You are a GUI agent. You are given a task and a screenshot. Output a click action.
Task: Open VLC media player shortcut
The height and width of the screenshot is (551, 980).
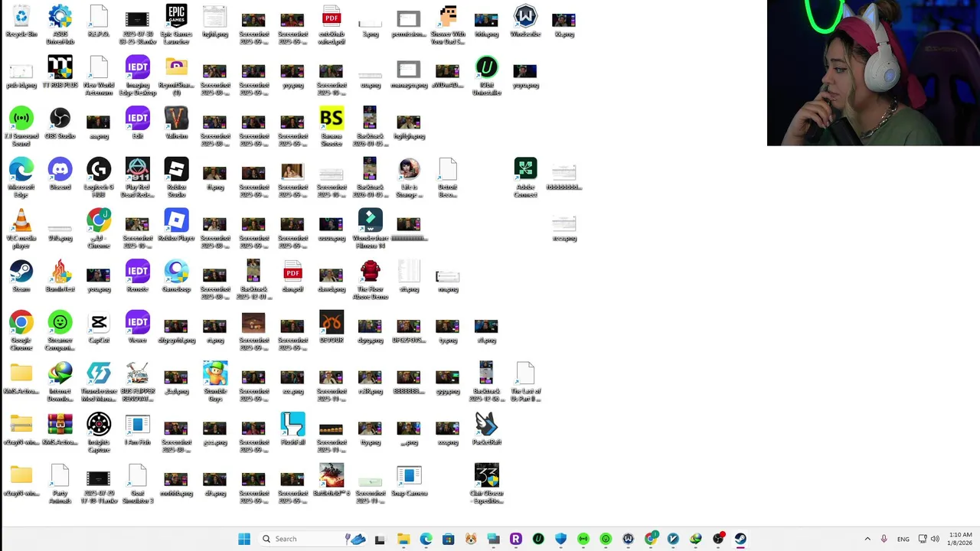click(x=21, y=229)
